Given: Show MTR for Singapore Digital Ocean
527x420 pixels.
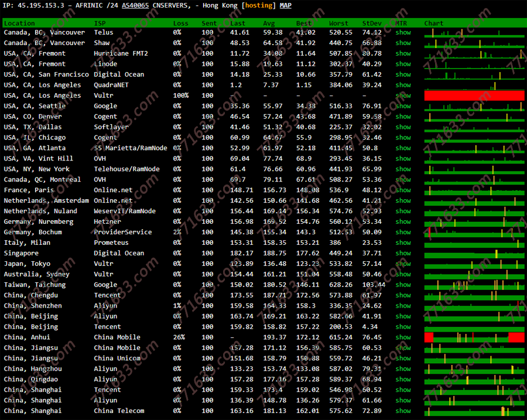Looking at the screenshot, I should pos(403,253).
